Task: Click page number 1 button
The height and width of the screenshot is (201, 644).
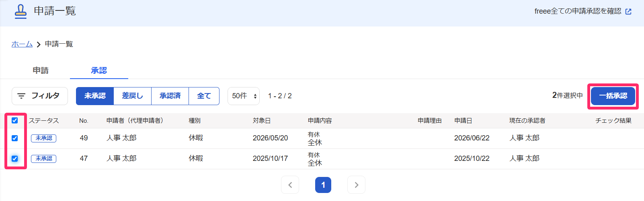Action: tap(323, 185)
